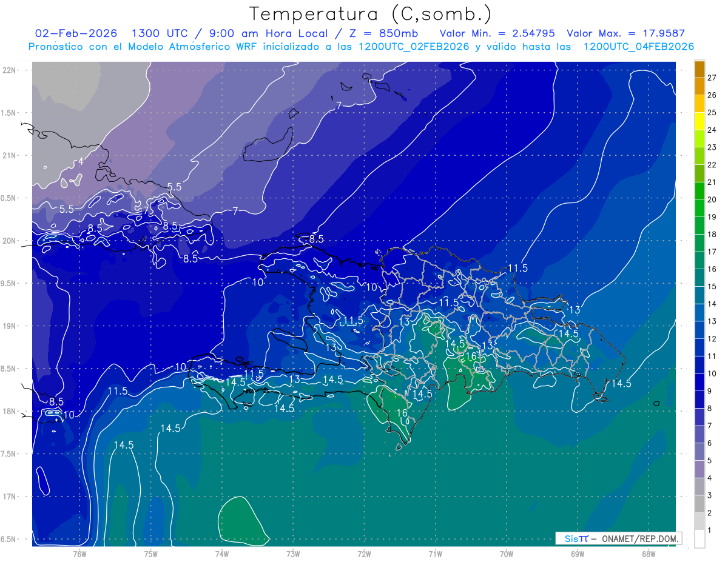Click the yellow legend swatch between 24 and 25
The image size is (728, 562).
[700, 121]
